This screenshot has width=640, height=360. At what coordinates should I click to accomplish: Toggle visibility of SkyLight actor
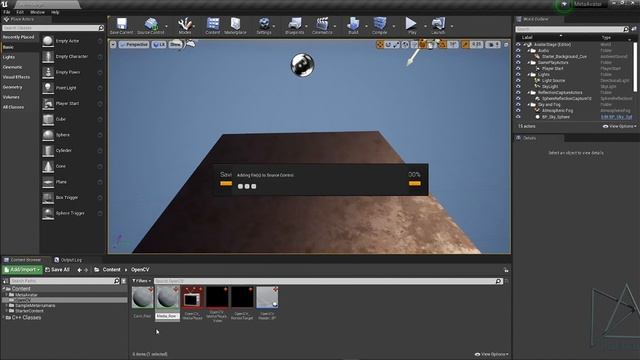518,87
